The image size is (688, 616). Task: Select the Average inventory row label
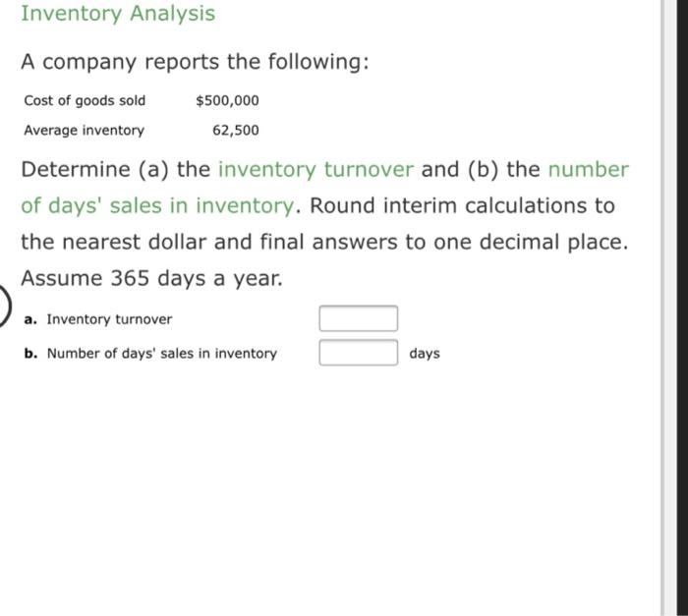click(x=85, y=131)
